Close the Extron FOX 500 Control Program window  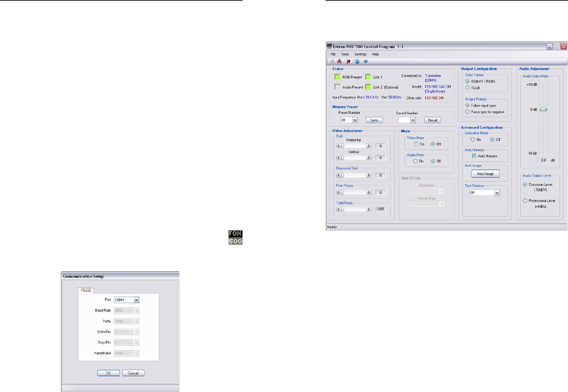(x=563, y=46)
